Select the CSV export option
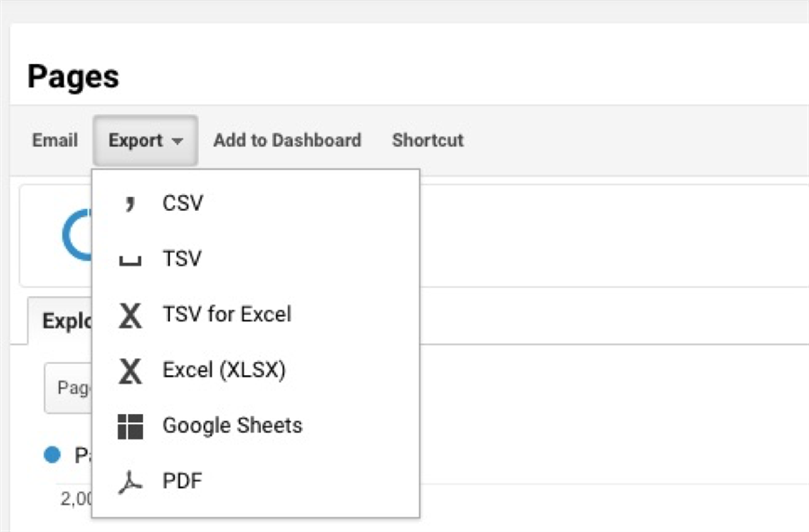The width and height of the screenshot is (809, 532). tap(256, 203)
